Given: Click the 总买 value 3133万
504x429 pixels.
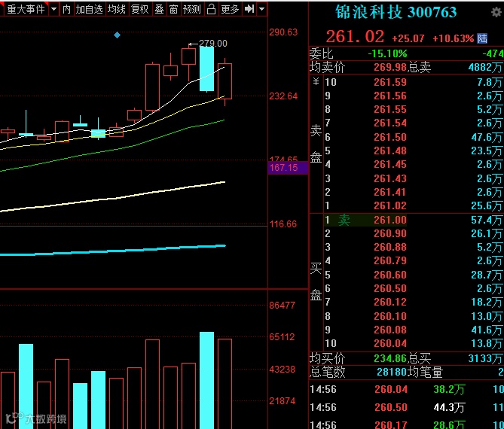Looking at the screenshot, I should 486,358.
